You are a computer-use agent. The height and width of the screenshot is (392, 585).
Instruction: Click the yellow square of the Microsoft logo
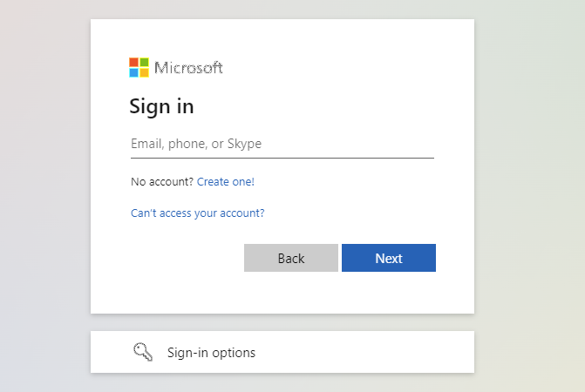click(x=144, y=72)
